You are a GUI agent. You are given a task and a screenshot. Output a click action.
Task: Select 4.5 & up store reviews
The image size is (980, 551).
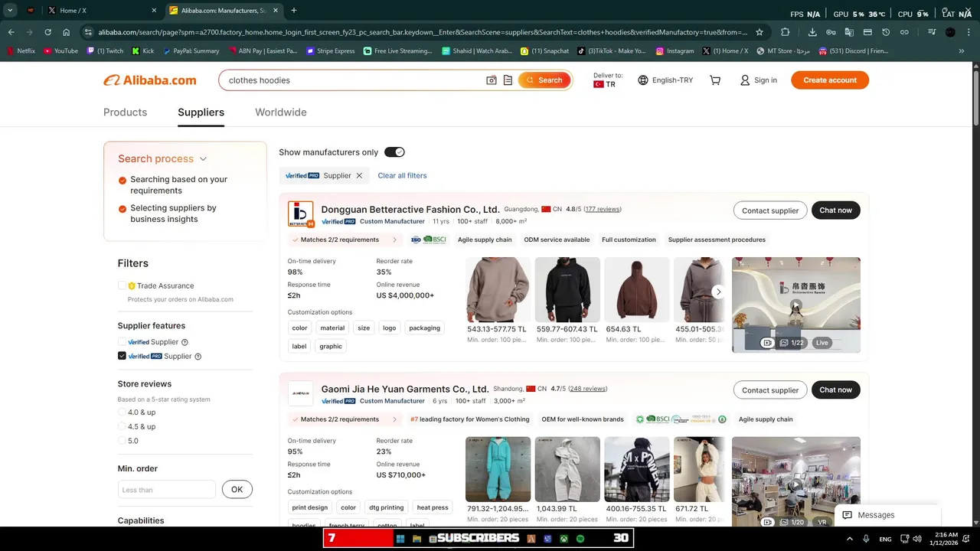(x=122, y=426)
